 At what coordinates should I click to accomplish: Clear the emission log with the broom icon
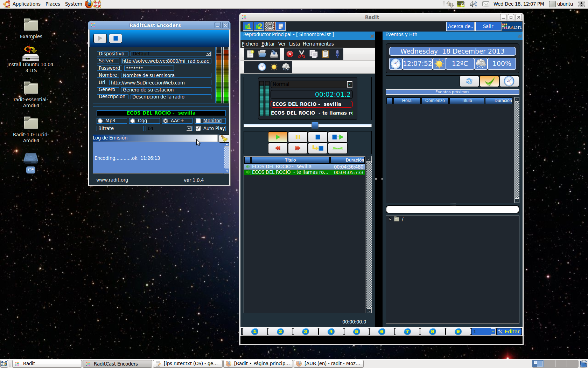(224, 138)
